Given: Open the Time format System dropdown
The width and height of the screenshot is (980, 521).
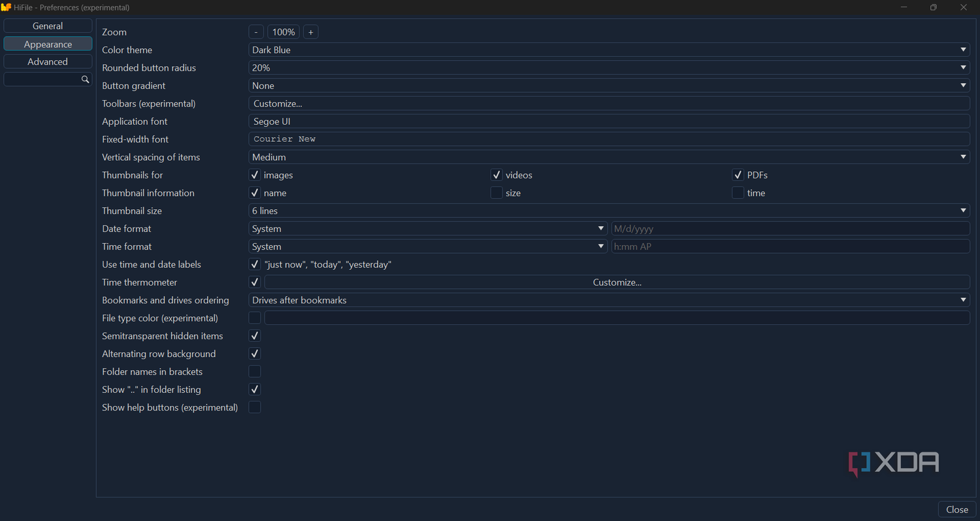Looking at the screenshot, I should pos(428,246).
